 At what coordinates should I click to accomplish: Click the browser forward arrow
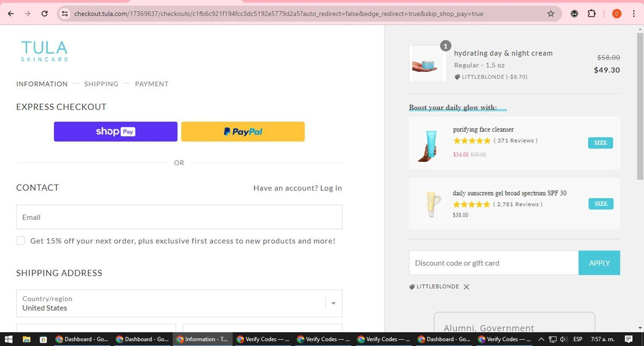(27, 14)
